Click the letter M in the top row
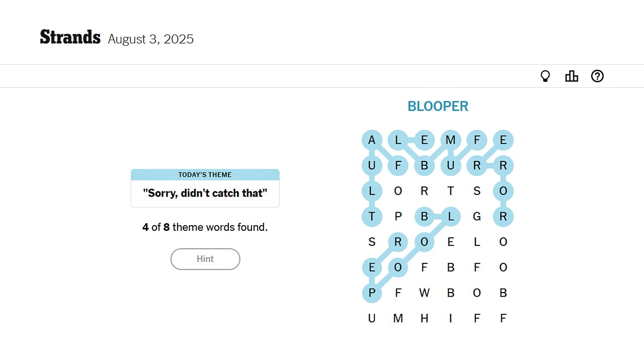Screen dimensions: 644x362 (x=450, y=140)
